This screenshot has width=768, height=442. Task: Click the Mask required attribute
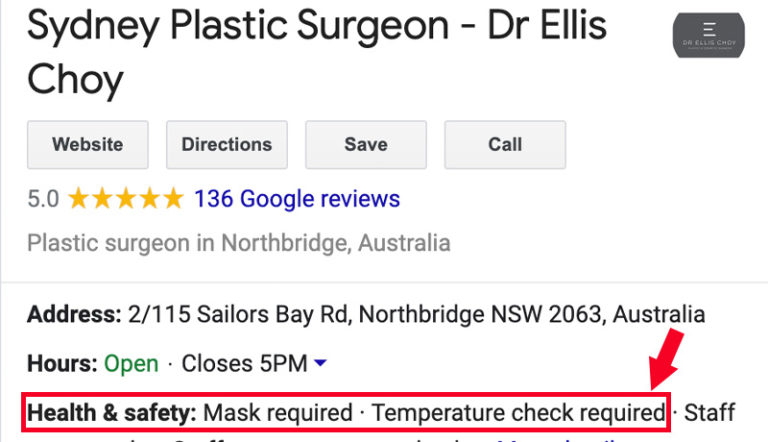[278, 413]
